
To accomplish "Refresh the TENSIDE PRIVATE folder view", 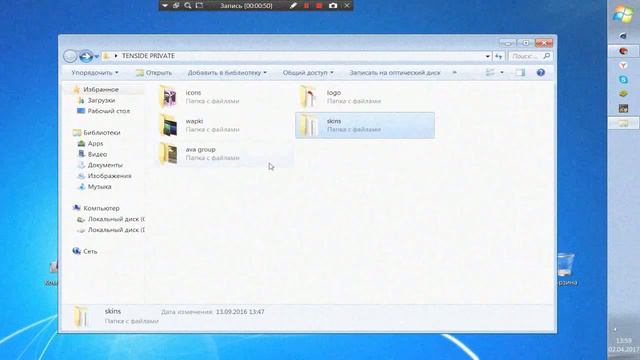I will 498,56.
